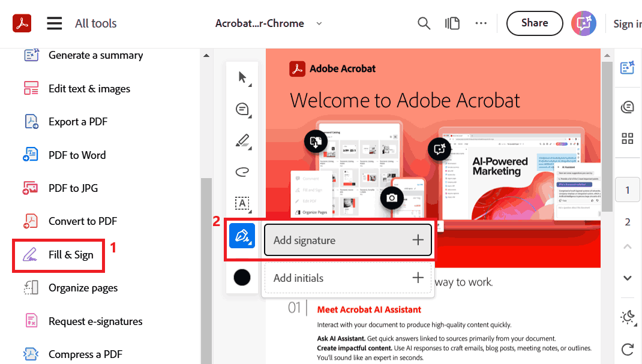Expand the Sign tool options arrow
The height and width of the screenshot is (364, 642).
click(x=251, y=243)
